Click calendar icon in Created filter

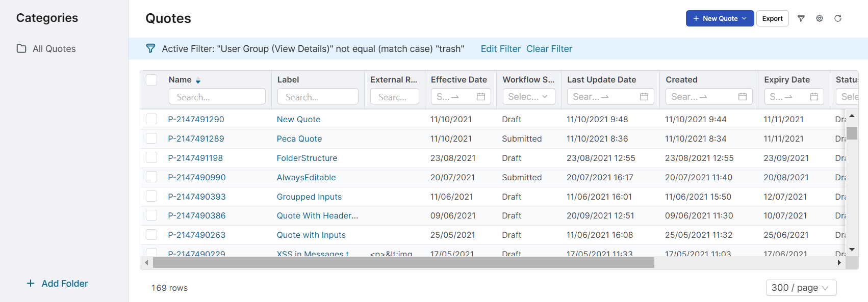[743, 97]
